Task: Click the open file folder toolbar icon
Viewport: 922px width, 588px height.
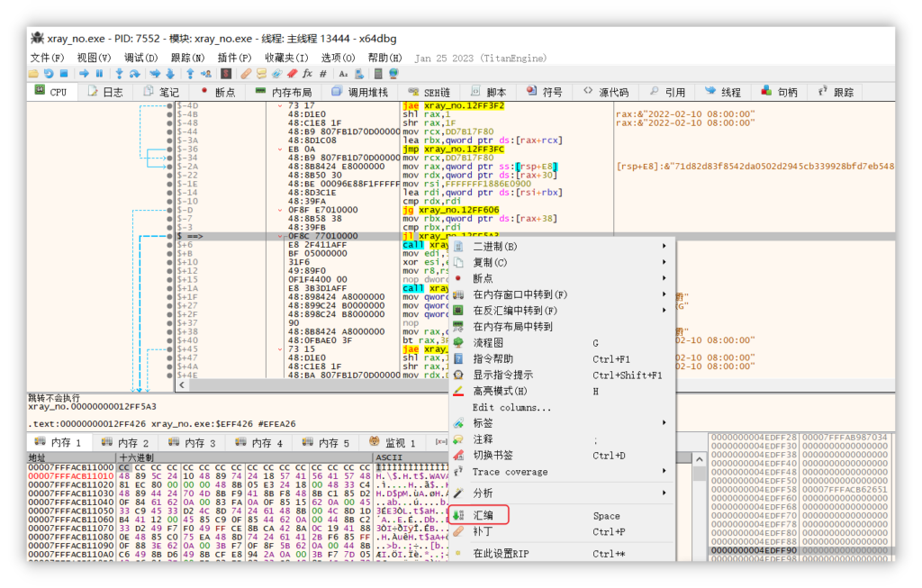Action: point(33,74)
